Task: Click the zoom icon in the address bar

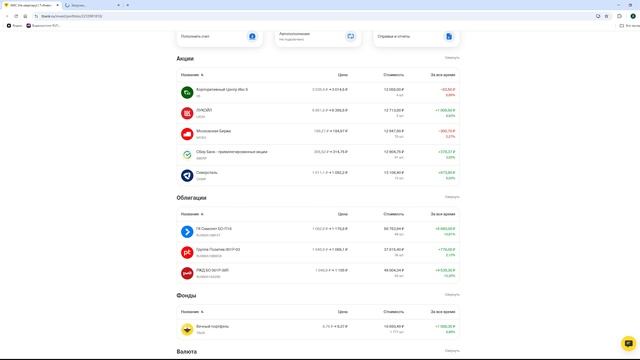Action: click(598, 16)
